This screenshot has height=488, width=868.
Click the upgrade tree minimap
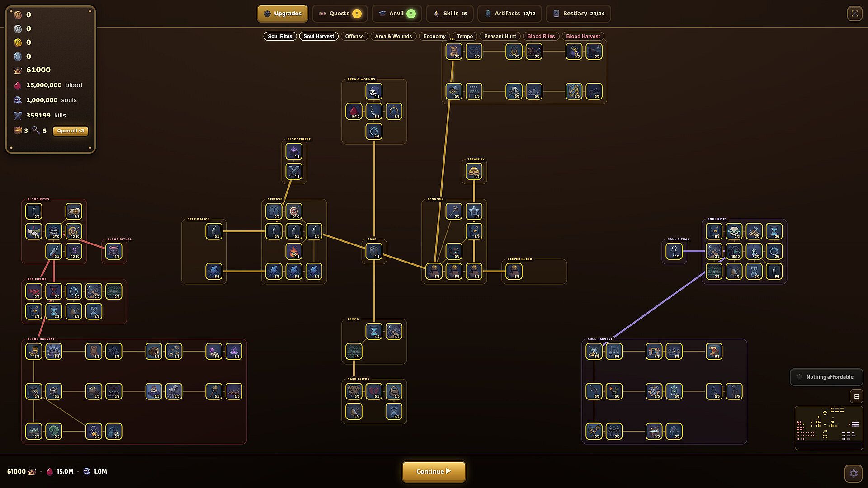pyautogui.click(x=829, y=428)
